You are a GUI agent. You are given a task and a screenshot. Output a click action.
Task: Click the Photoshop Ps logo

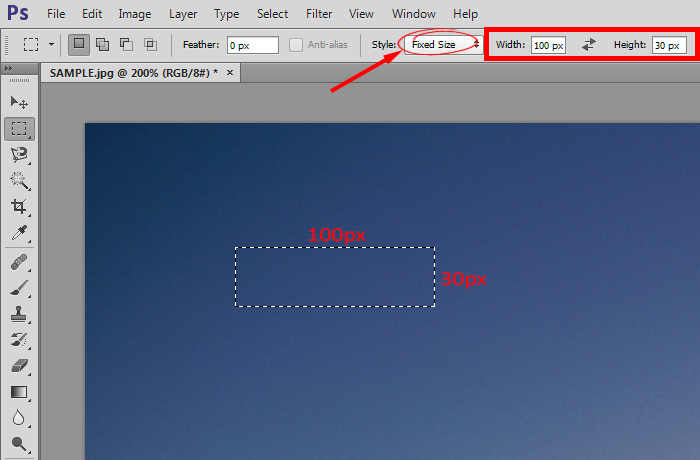[x=18, y=13]
